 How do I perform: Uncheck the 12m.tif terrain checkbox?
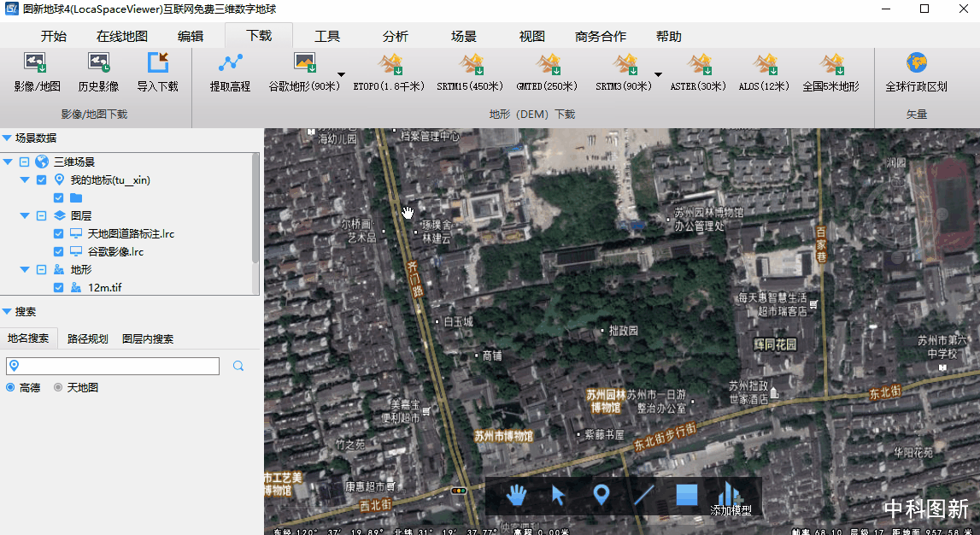58,287
